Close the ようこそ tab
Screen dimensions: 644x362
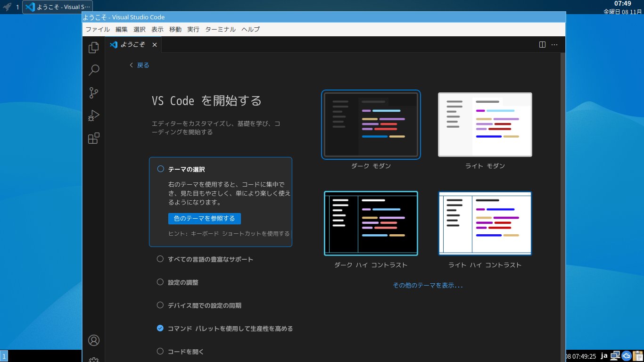(155, 45)
